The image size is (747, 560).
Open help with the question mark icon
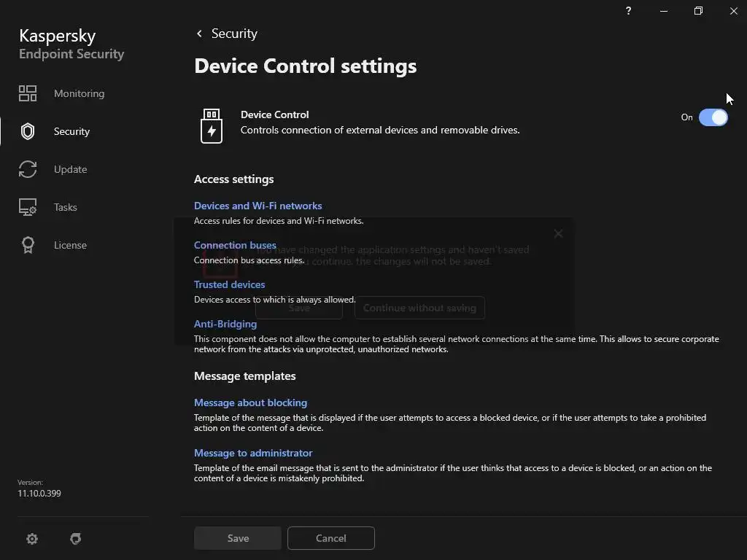628,10
